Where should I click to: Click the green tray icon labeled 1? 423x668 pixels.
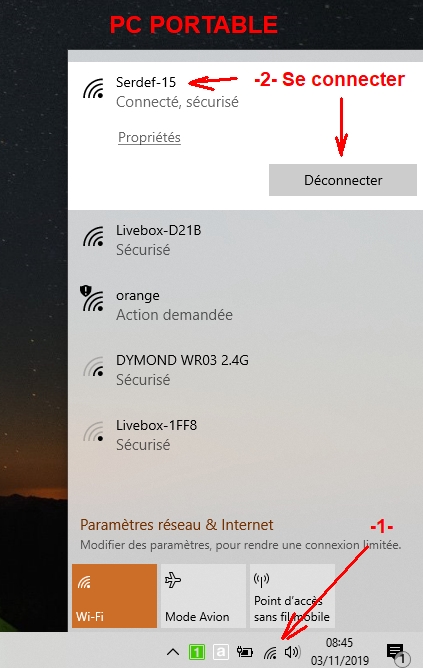coord(197,651)
